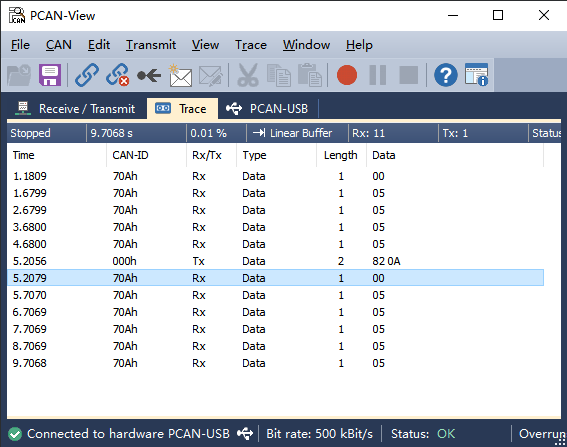Click the Status: OK status bar entry

pyautogui.click(x=423, y=434)
